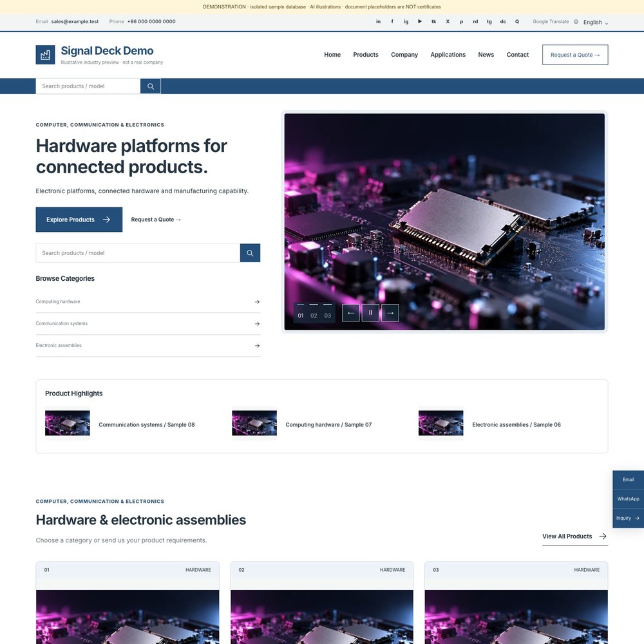Open the English language dropdown
This screenshot has width=644, height=644.
coord(595,22)
